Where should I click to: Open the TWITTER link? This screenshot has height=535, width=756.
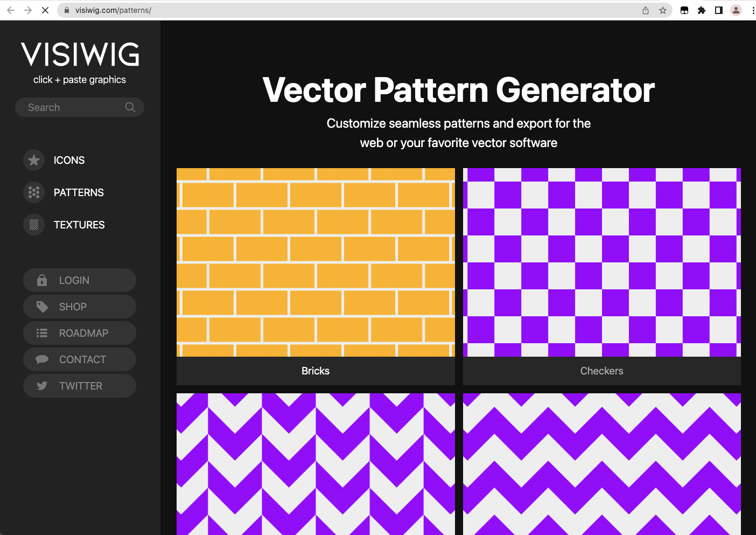(80, 386)
